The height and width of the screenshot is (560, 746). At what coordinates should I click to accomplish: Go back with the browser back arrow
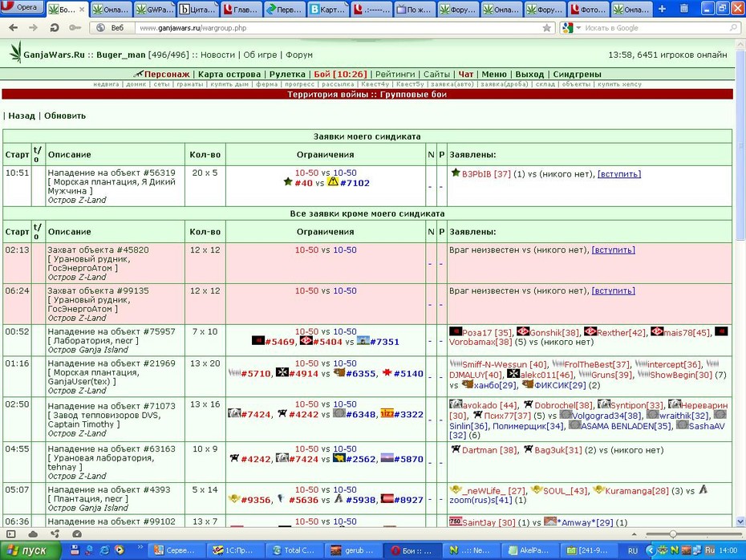(x=14, y=28)
